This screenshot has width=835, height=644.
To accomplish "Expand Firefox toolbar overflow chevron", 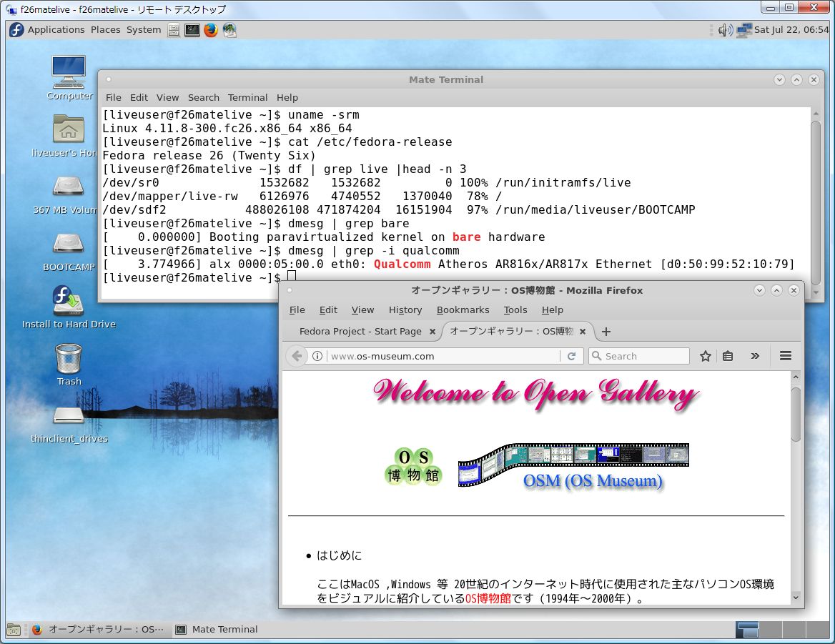I will 755,356.
